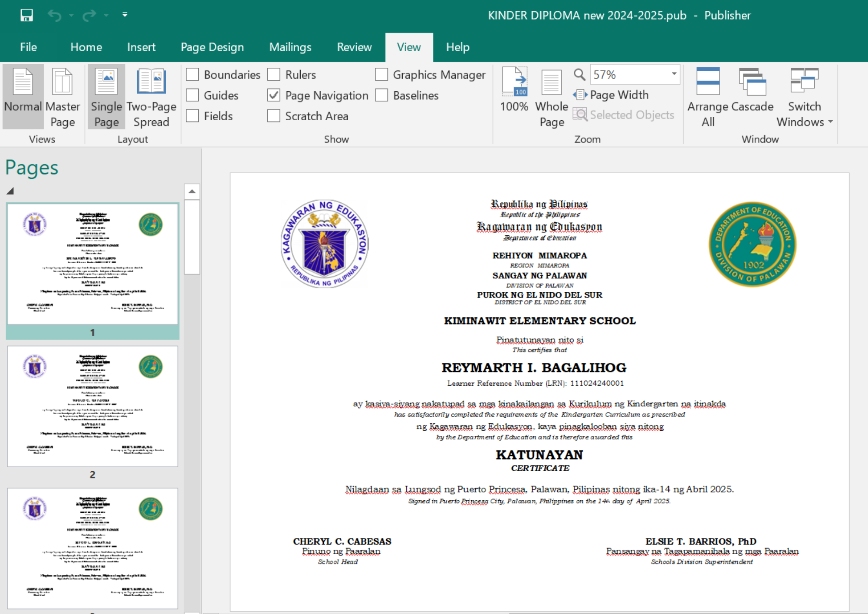Image resolution: width=868 pixels, height=614 pixels.
Task: Open the Page Design tab
Action: (x=212, y=47)
